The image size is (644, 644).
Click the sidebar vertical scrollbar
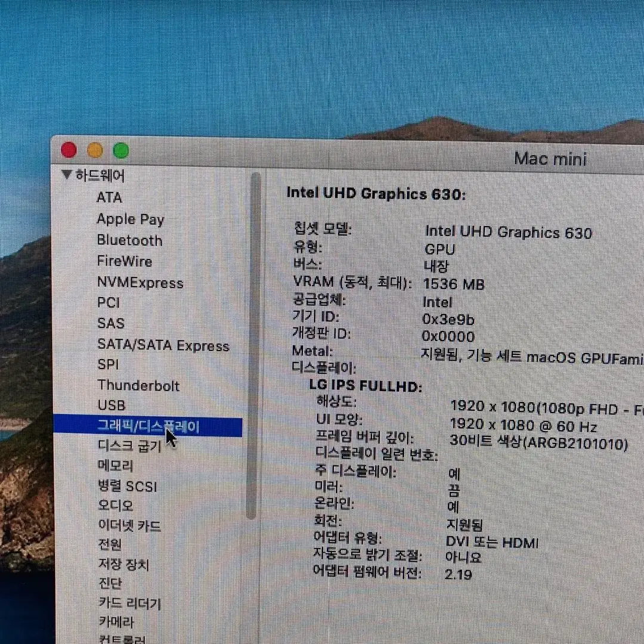tap(255, 345)
